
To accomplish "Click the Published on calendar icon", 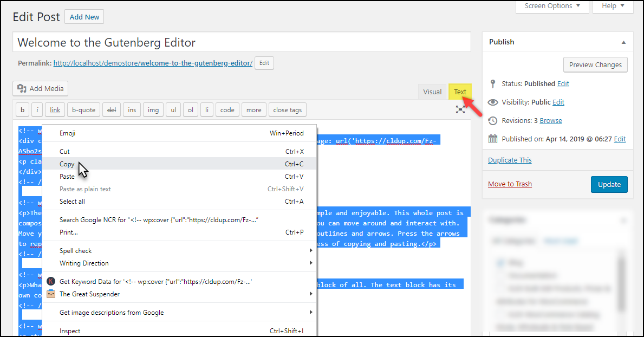I will pos(493,139).
